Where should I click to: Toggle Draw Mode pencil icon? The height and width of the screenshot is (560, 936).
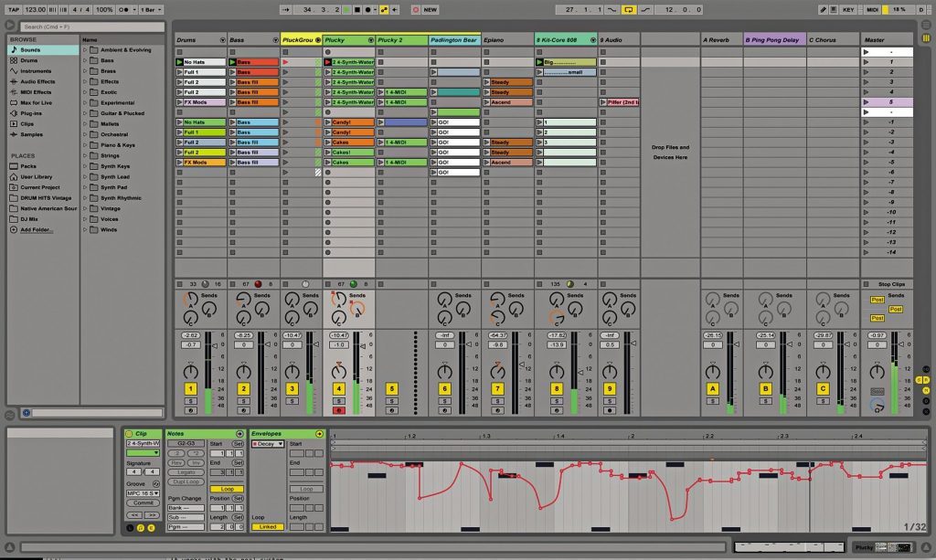tap(823, 9)
